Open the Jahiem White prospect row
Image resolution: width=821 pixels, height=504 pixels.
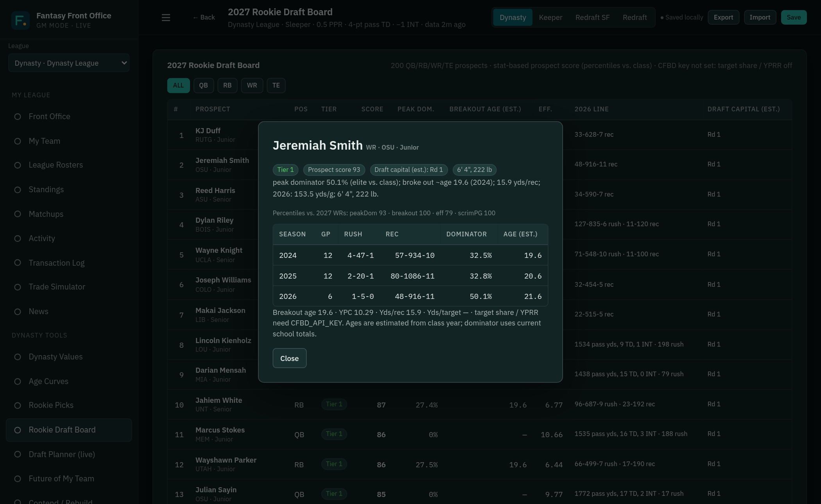480,404
